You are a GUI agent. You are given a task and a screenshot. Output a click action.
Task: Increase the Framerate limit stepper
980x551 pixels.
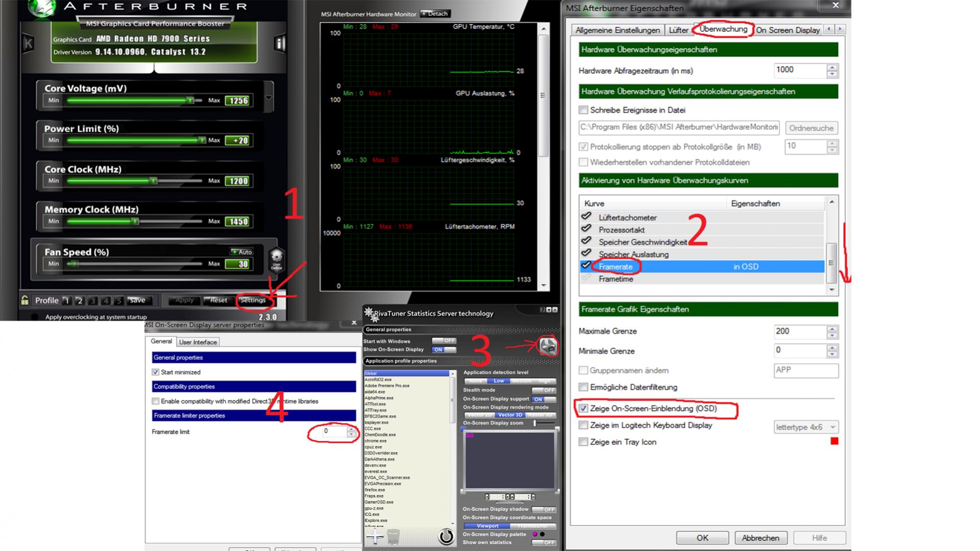[x=351, y=429]
